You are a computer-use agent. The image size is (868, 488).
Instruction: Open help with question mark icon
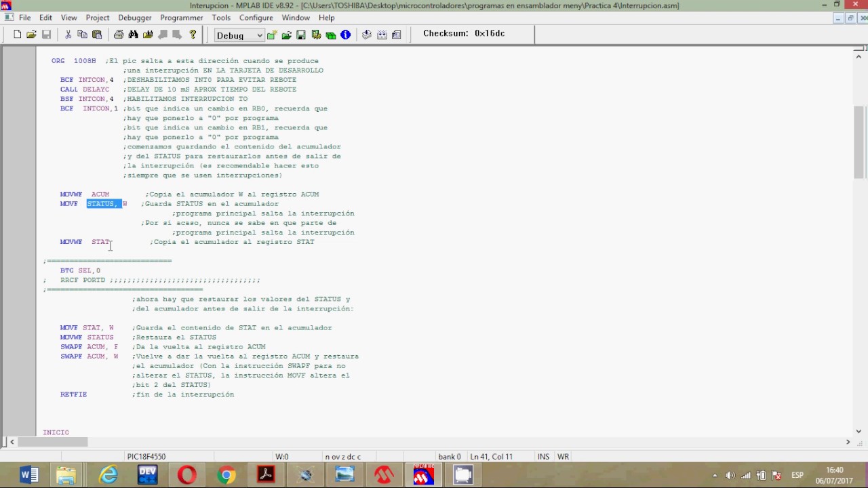click(193, 35)
